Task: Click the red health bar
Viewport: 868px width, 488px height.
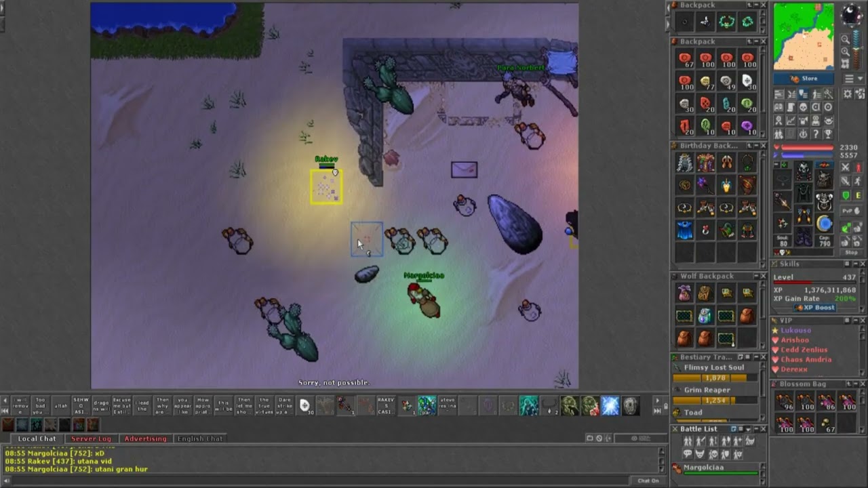Action: 808,147
